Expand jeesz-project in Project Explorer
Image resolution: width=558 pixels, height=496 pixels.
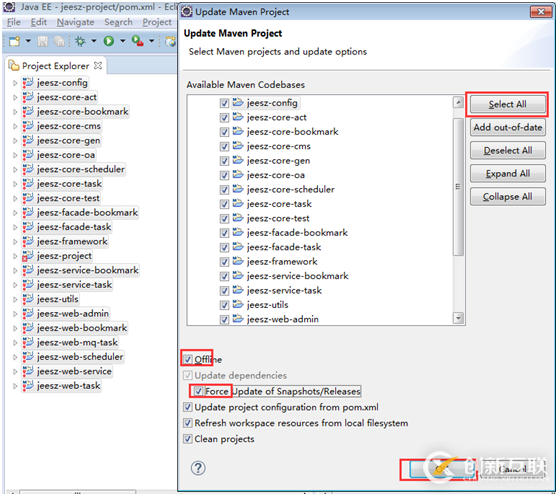pyautogui.click(x=15, y=256)
